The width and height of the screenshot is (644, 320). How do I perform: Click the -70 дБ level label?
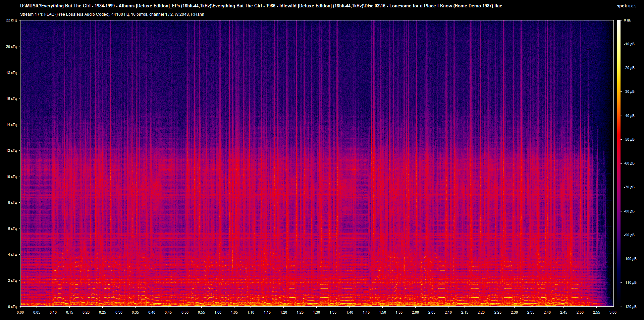pos(629,187)
